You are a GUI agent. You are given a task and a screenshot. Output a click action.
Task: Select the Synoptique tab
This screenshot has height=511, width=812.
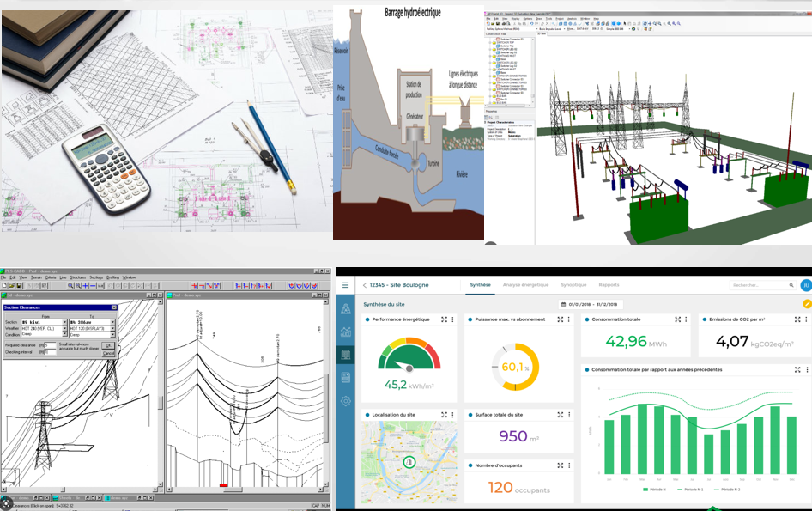573,285
